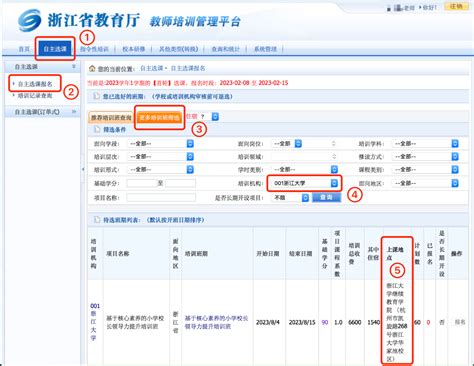
Task: Click the 001 浙江大学 institution link in the row
Action: (x=95, y=322)
